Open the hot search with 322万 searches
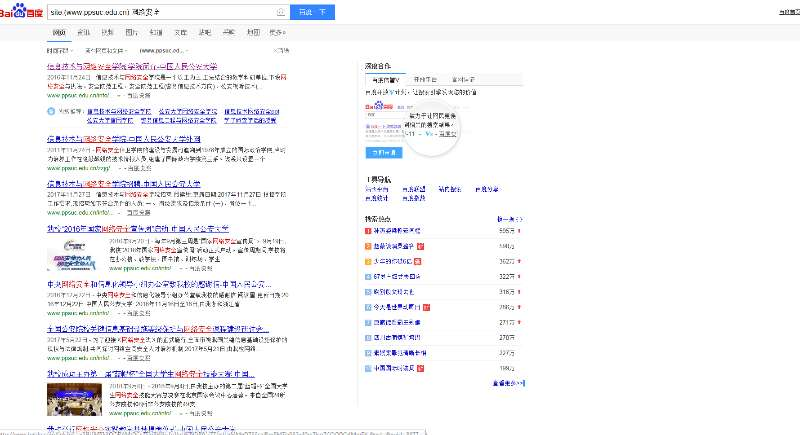Screen dimensions: 800x435 [397, 276]
